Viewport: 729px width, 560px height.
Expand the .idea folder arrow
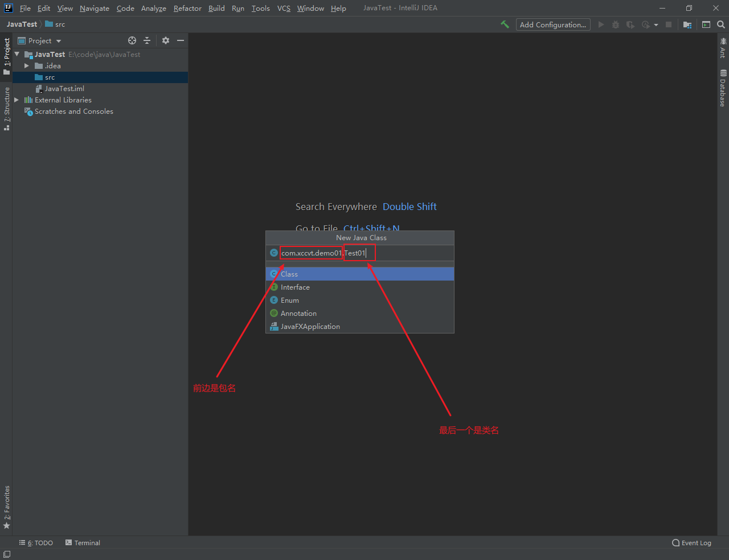click(x=26, y=65)
